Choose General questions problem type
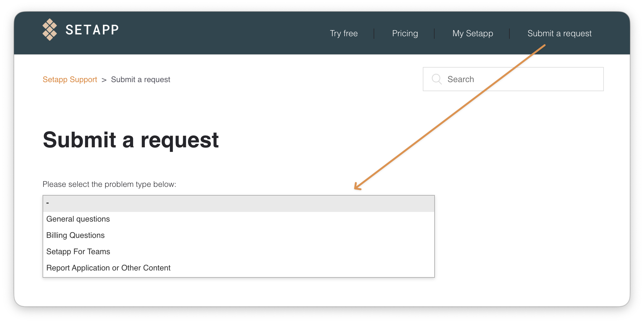Viewport: 644px width, 323px height. 238,219
